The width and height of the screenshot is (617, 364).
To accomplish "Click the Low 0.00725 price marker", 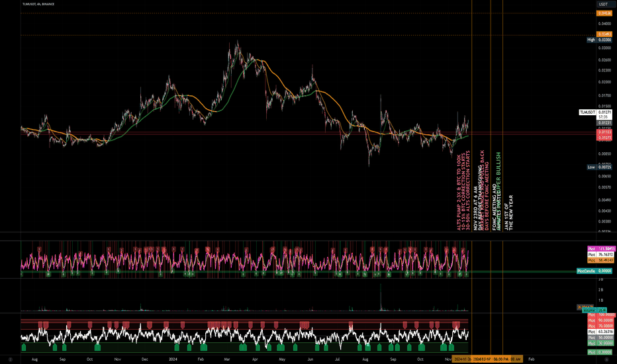I will point(599,167).
